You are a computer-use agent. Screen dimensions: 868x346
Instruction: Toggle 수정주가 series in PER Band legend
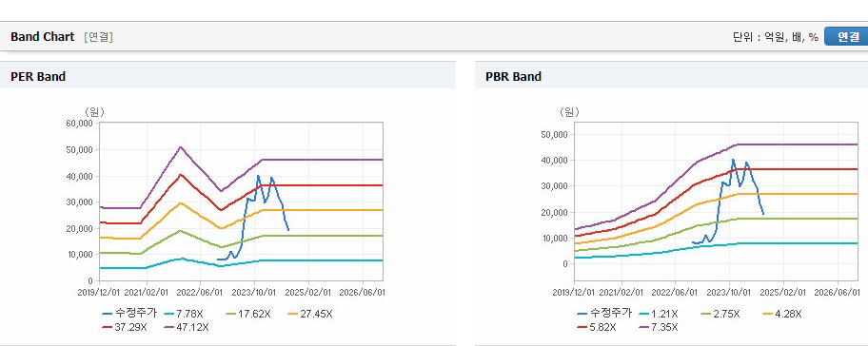[129, 314]
